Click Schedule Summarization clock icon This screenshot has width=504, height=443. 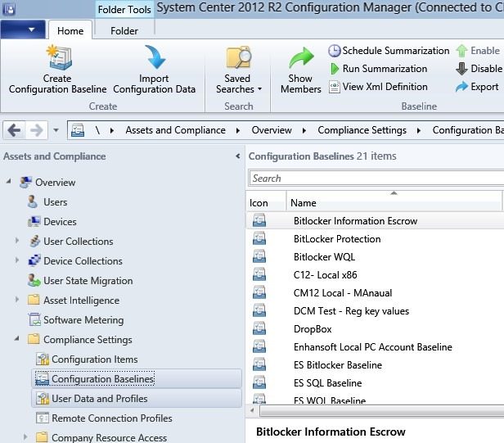click(x=335, y=51)
